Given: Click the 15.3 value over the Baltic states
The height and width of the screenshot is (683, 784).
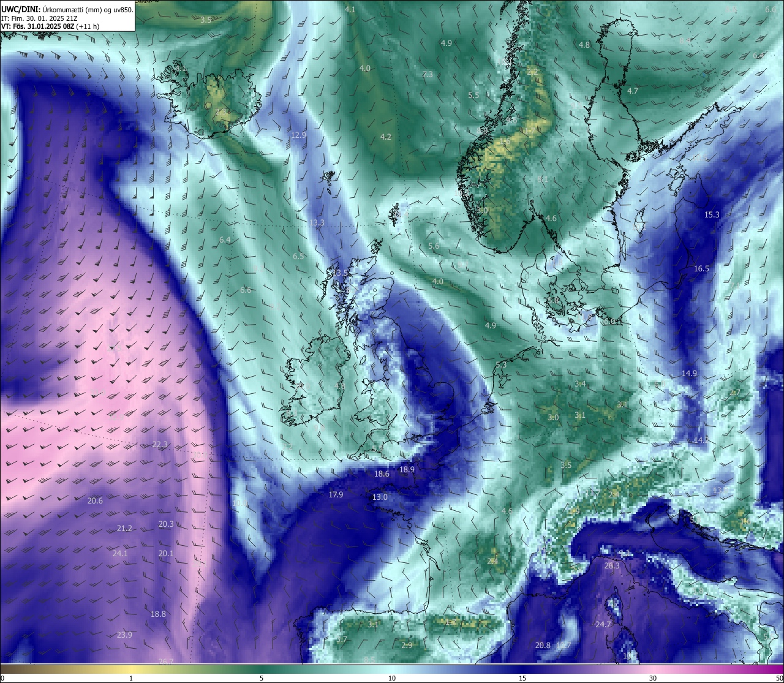Looking at the screenshot, I should 712,214.
